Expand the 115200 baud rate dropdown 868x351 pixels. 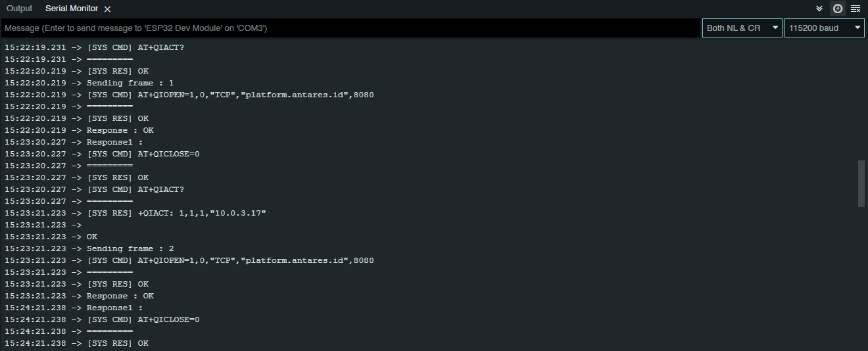click(824, 28)
